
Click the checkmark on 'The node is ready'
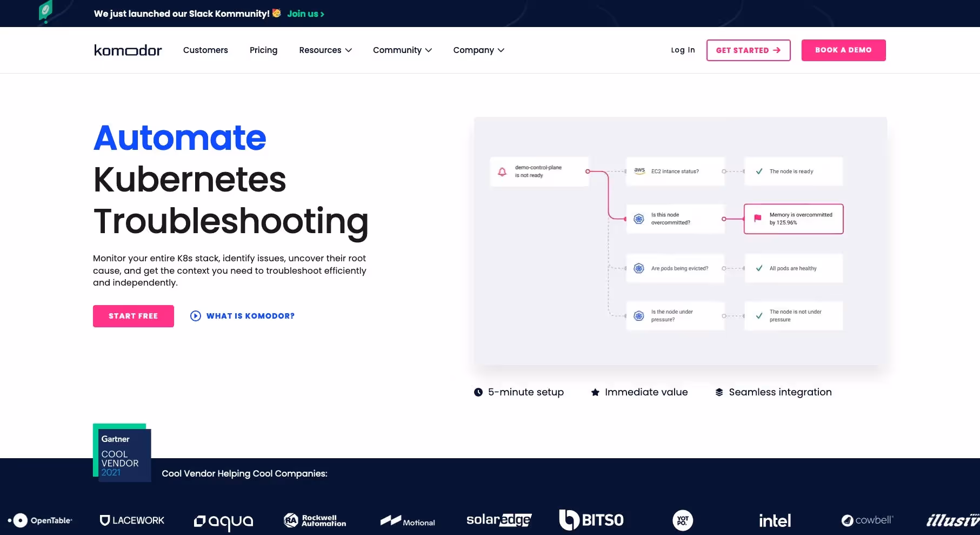(x=759, y=171)
